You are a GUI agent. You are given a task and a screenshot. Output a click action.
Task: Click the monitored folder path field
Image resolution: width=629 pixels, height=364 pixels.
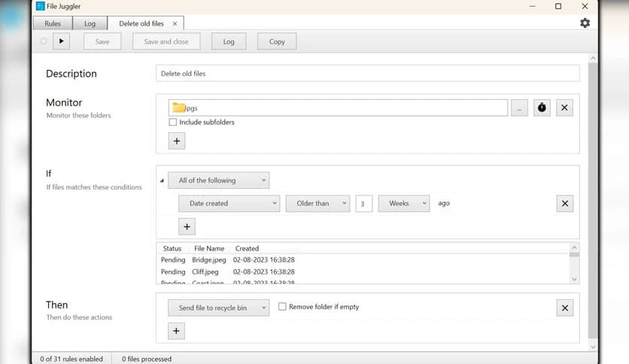(338, 108)
